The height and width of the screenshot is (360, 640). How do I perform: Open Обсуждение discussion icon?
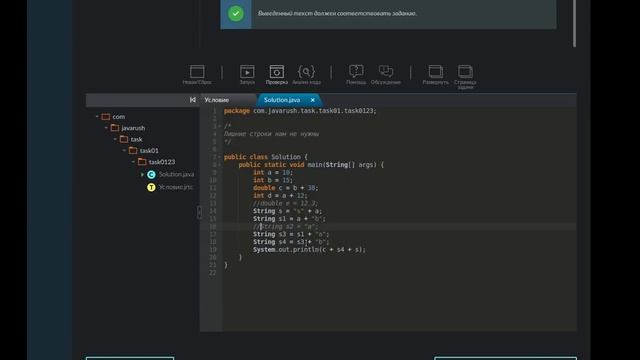pyautogui.click(x=386, y=71)
